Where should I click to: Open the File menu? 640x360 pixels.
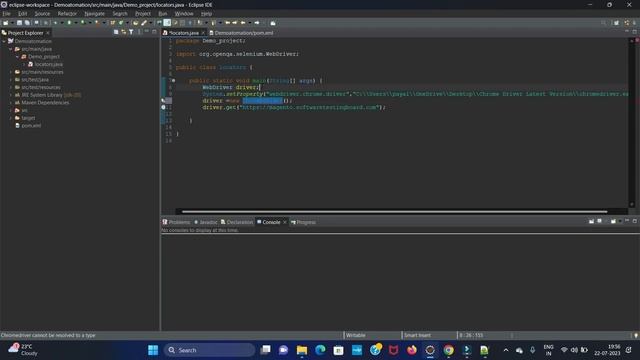coord(7,13)
